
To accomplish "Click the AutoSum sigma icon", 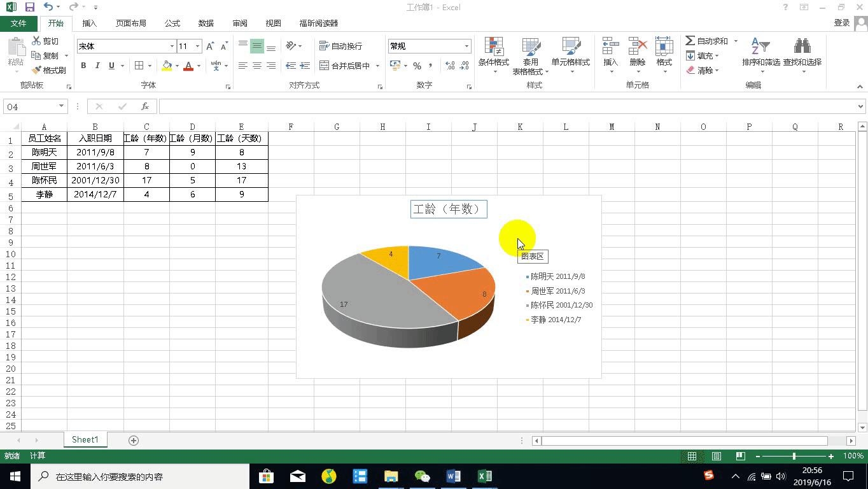I will pyautogui.click(x=690, y=41).
